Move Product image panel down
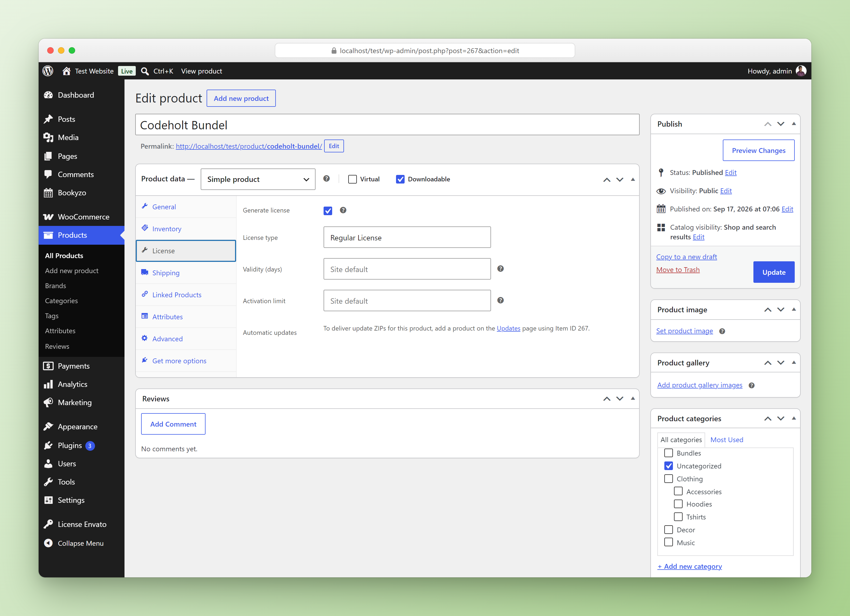 781,310
